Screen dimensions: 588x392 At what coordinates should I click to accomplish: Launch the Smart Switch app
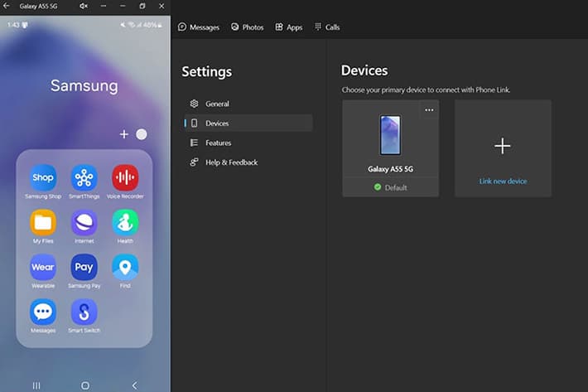tap(84, 312)
